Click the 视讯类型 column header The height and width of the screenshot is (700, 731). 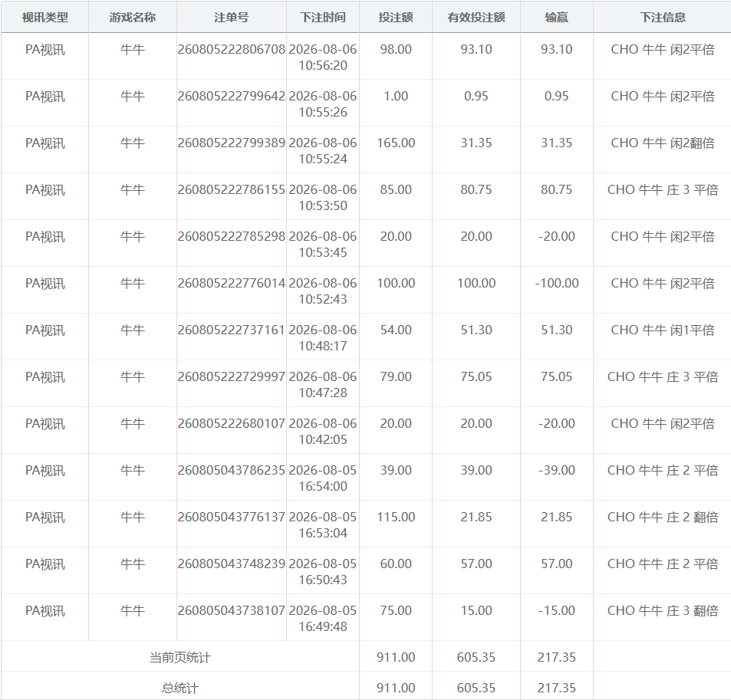pyautogui.click(x=44, y=17)
